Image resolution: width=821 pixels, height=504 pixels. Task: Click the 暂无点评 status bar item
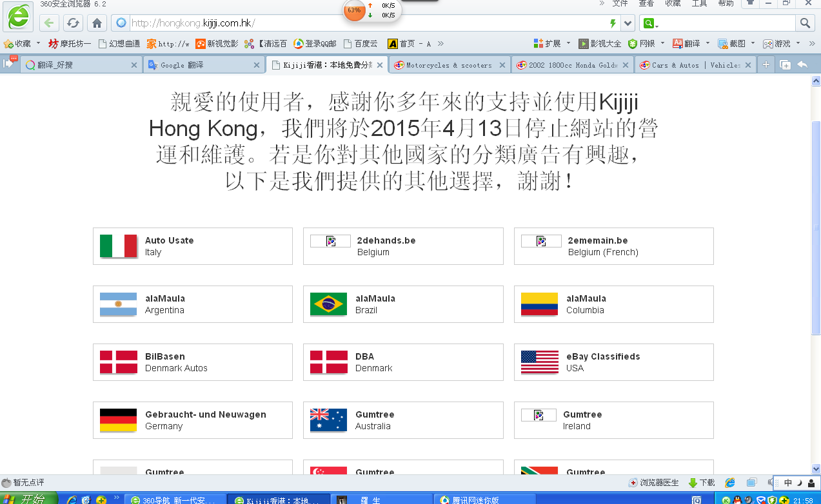click(x=23, y=483)
